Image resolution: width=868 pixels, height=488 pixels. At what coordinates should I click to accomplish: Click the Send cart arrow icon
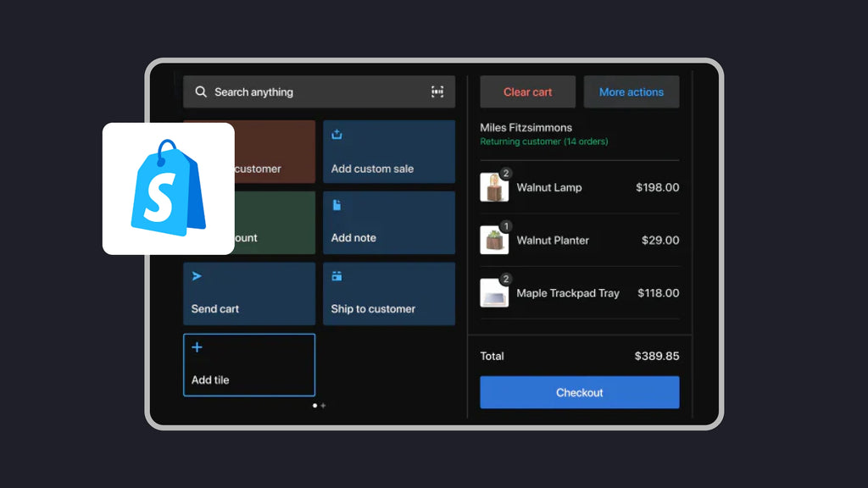point(197,276)
